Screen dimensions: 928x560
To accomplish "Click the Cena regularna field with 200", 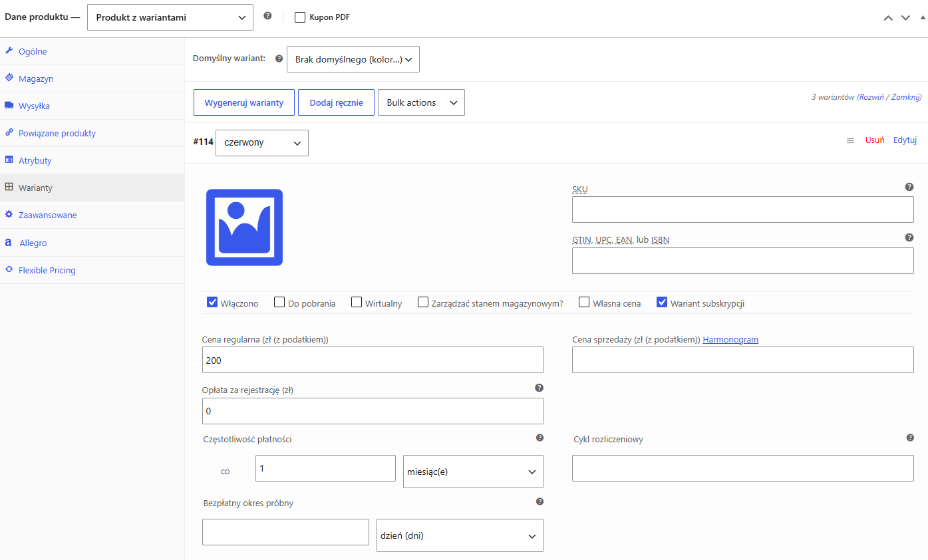I will pos(373,360).
